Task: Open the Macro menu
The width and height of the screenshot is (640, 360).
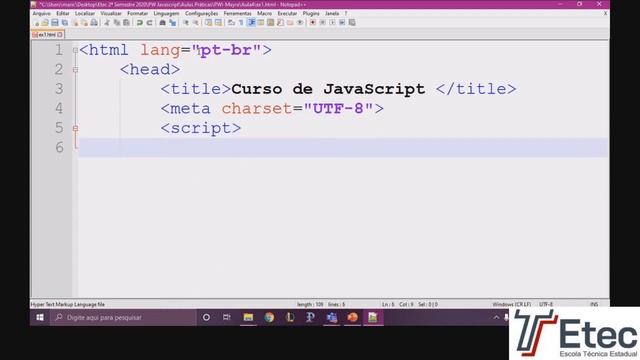Action: (264, 13)
